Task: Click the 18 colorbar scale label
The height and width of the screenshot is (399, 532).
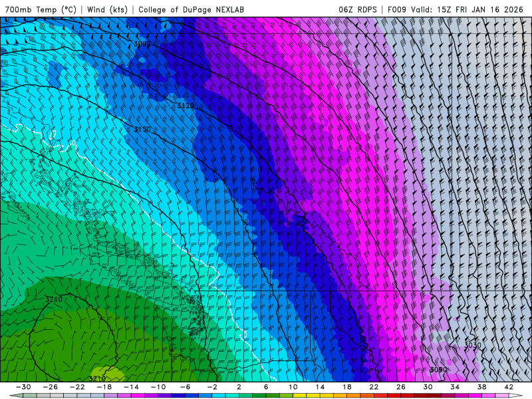Action: pyautogui.click(x=347, y=387)
